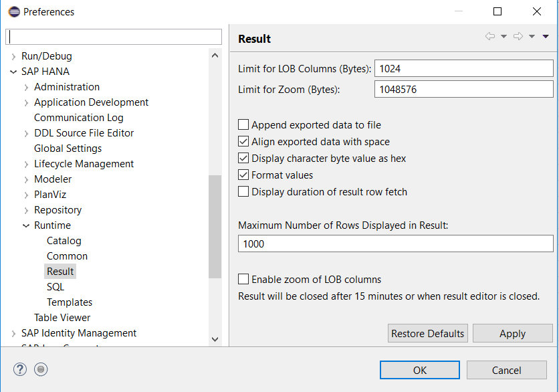The width and height of the screenshot is (559, 392).
Task: Click the forward navigation arrow above Result
Action: (518, 36)
